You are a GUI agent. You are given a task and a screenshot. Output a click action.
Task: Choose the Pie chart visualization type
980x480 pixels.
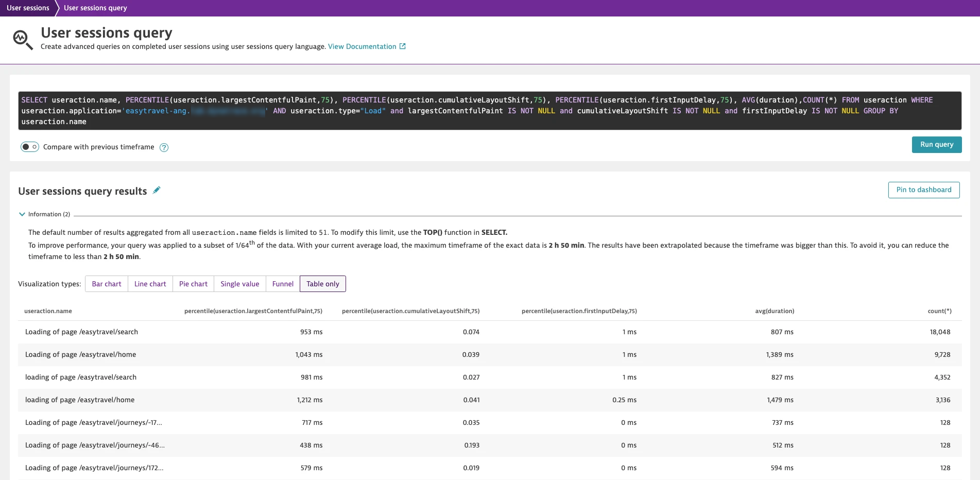pyautogui.click(x=193, y=284)
